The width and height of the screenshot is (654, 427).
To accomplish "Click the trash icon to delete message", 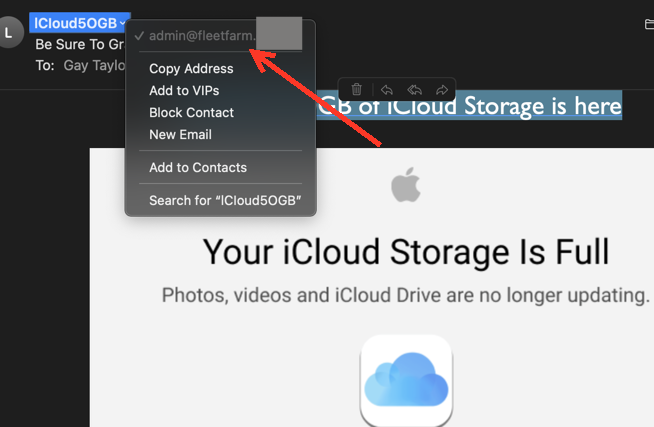I will tap(356, 89).
